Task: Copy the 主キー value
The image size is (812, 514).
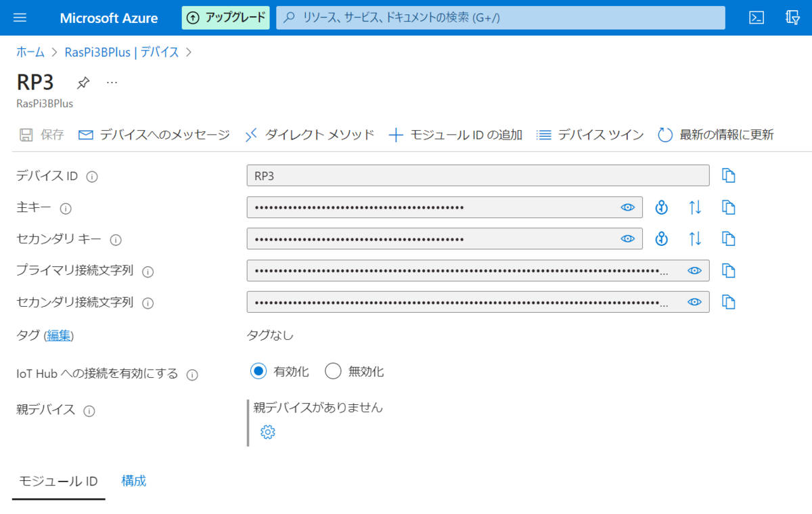Action: (728, 207)
